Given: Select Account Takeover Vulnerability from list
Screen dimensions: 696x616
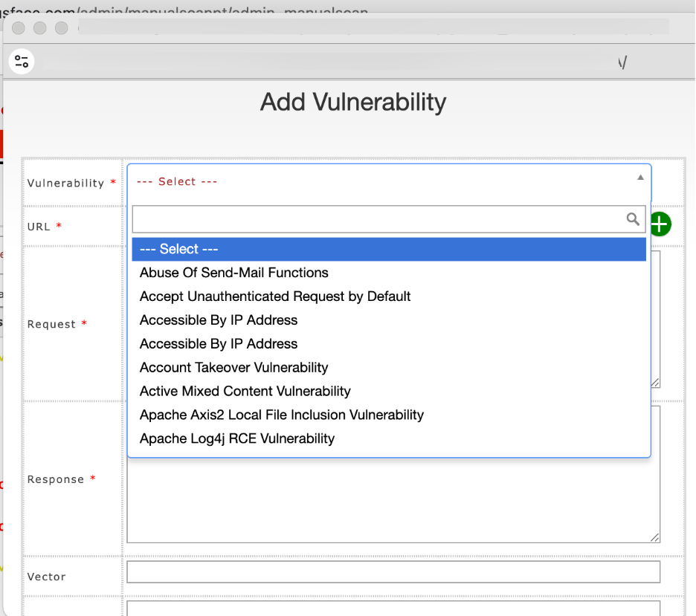Looking at the screenshot, I should pyautogui.click(x=233, y=368).
